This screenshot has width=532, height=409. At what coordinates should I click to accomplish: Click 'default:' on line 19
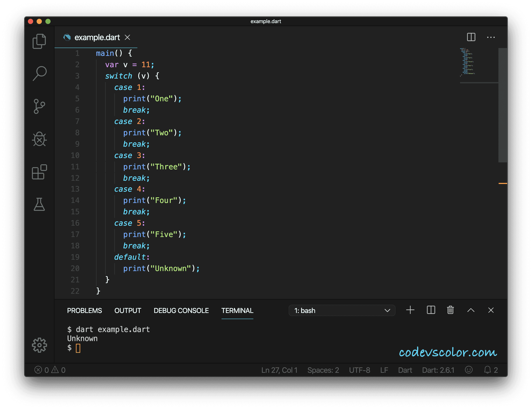(132, 257)
